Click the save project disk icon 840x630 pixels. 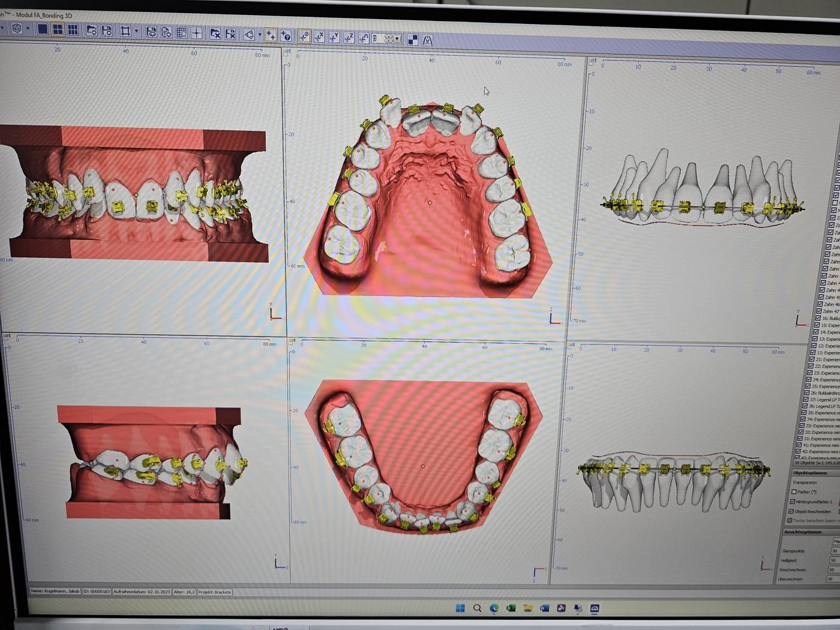tap(107, 30)
